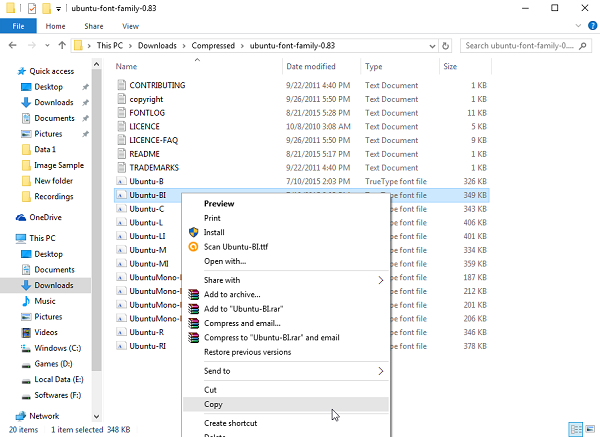Sort by Name column header
Viewport: 600px width, 437px height.
click(x=198, y=67)
